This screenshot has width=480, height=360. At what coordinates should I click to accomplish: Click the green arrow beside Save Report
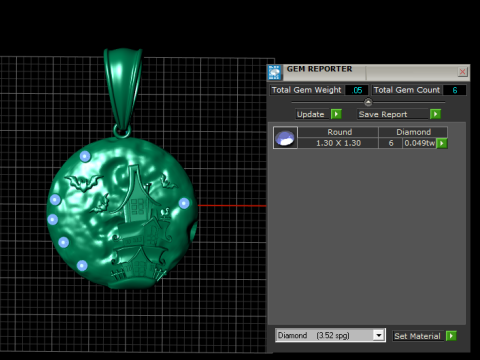pos(435,114)
